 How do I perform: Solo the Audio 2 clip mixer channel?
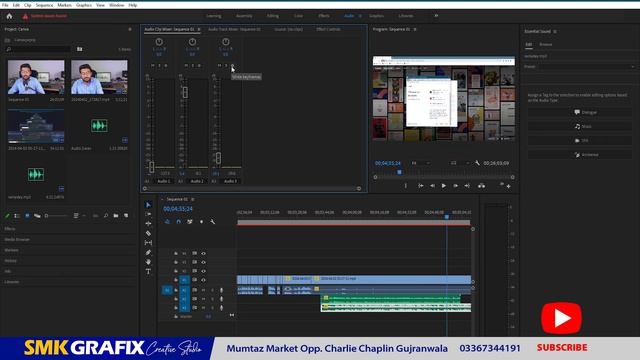point(193,65)
